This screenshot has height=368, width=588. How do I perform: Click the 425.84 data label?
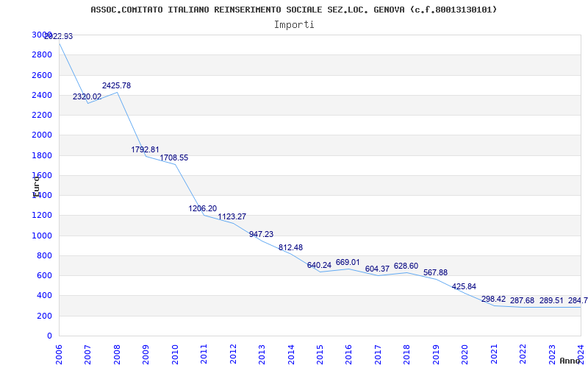(464, 287)
